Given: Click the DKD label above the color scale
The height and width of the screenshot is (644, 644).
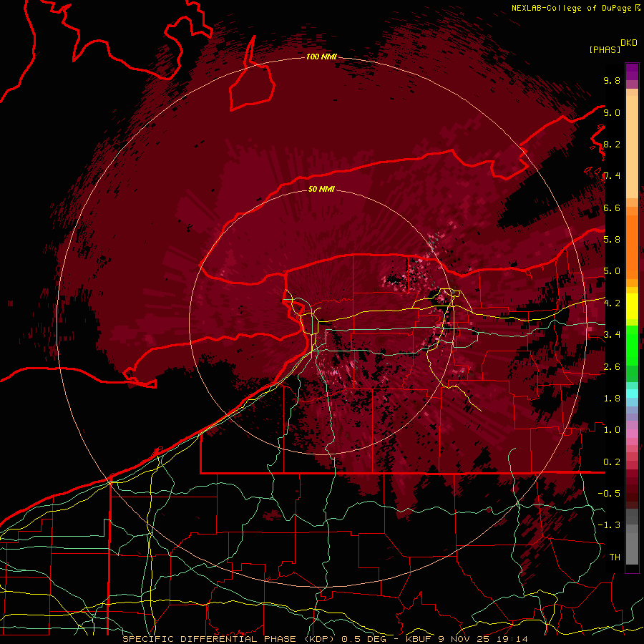Looking at the screenshot, I should 629,43.
